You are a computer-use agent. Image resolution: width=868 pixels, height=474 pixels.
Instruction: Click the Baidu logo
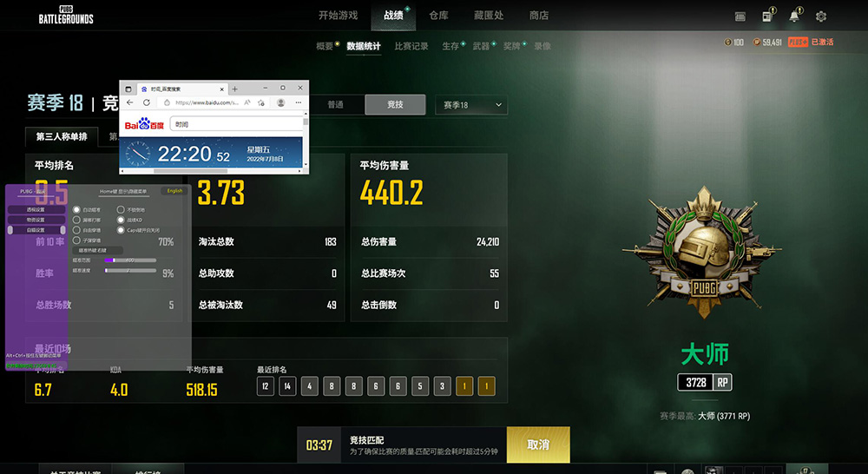(144, 125)
